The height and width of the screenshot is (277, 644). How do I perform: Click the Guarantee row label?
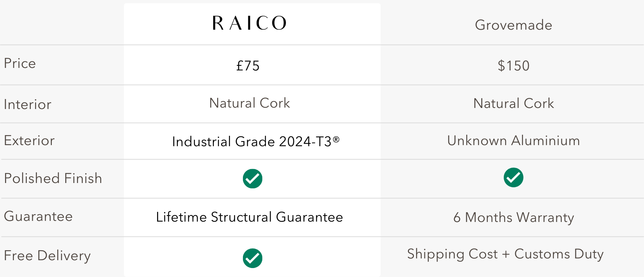(38, 216)
